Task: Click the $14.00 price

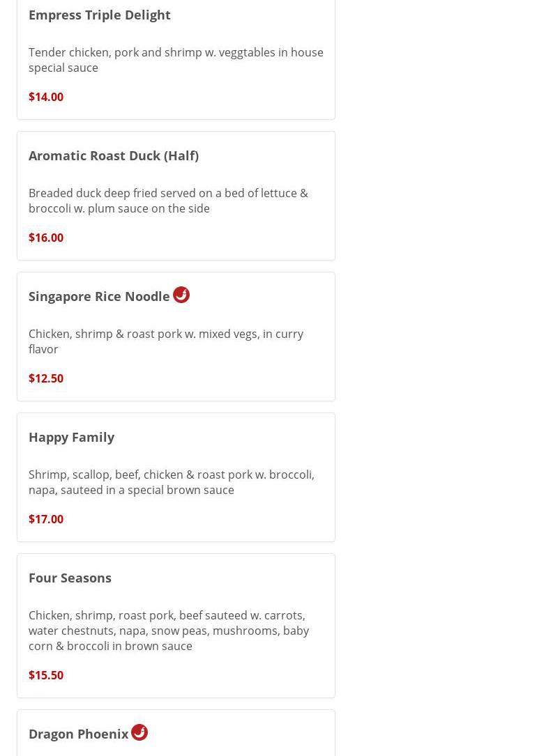Action: click(46, 97)
